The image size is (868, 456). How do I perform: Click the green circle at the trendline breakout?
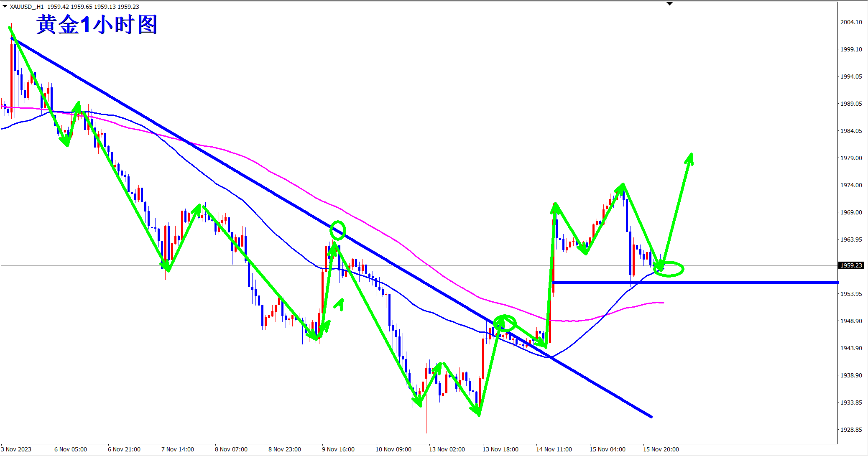click(x=505, y=323)
